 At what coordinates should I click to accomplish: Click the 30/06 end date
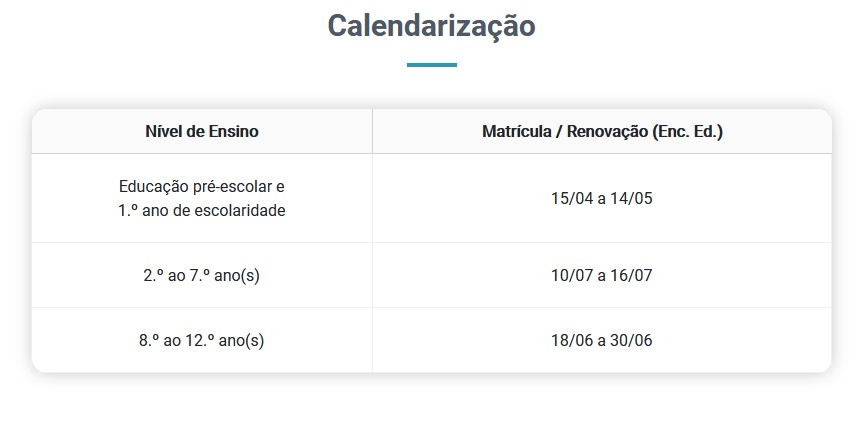click(632, 340)
